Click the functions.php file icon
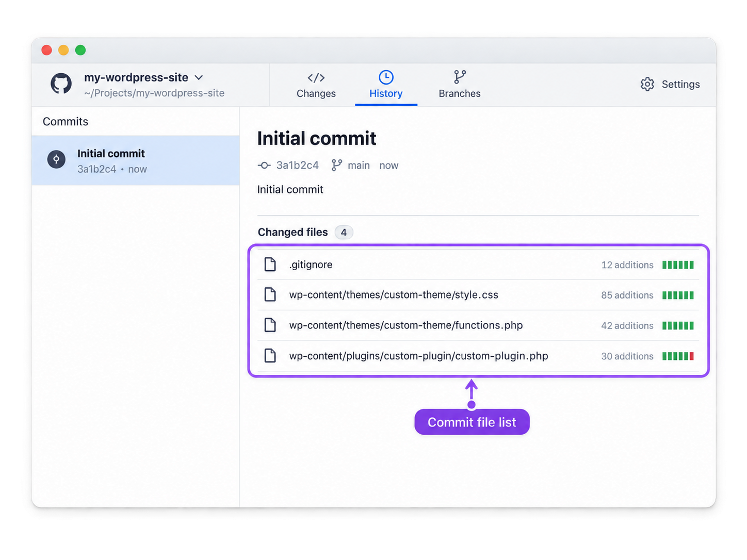Viewport: 747px width, 560px height. coord(270,325)
